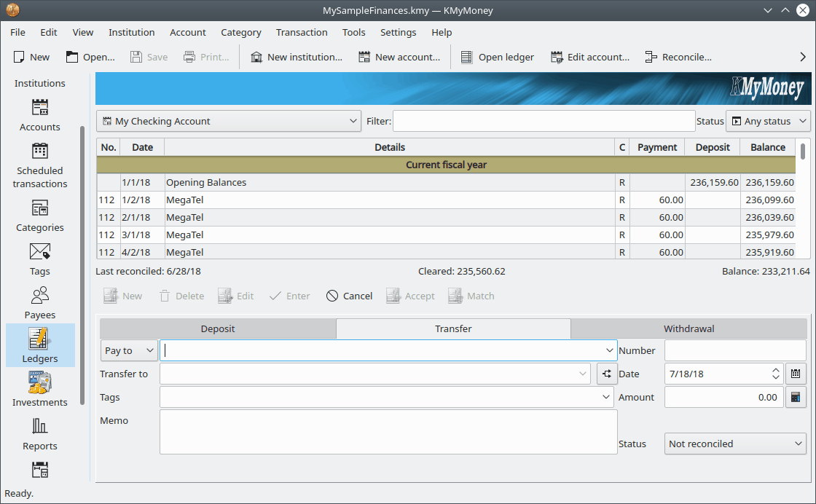This screenshot has width=816, height=504.
Task: Sort the ledger by the Date column header
Action: 142,147
